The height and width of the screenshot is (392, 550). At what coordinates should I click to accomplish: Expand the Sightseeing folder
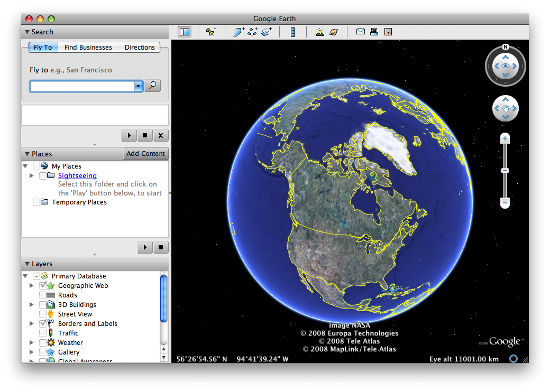pyautogui.click(x=32, y=175)
